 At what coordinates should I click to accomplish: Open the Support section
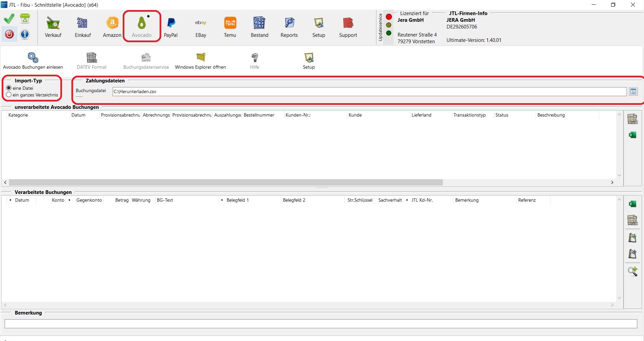point(348,27)
